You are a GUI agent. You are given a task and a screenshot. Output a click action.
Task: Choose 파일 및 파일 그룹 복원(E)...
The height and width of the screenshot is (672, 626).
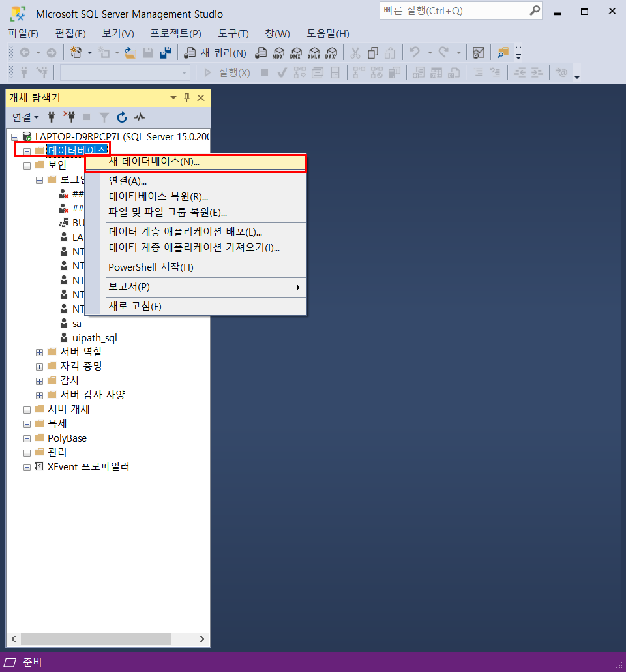(x=196, y=212)
